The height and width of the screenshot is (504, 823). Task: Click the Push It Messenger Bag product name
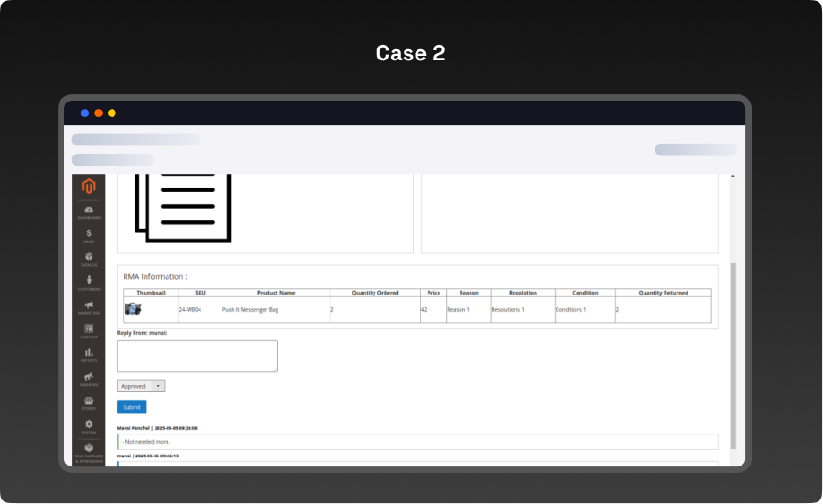pyautogui.click(x=250, y=310)
